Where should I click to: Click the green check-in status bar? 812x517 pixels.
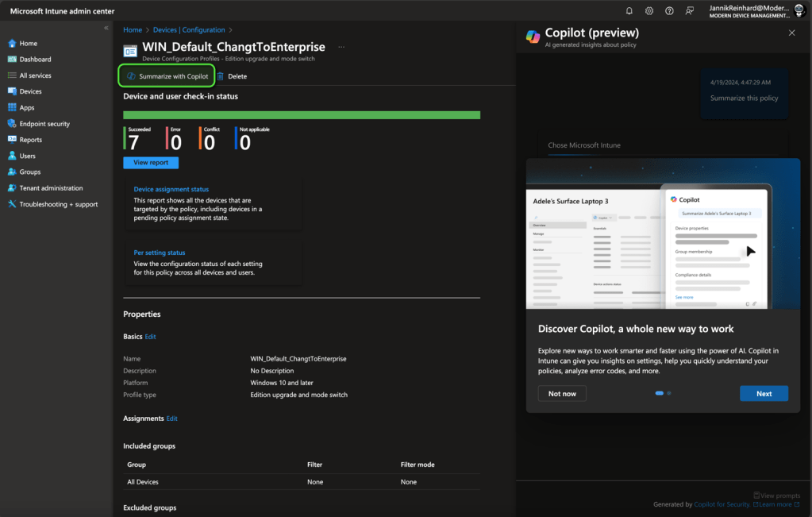302,115
